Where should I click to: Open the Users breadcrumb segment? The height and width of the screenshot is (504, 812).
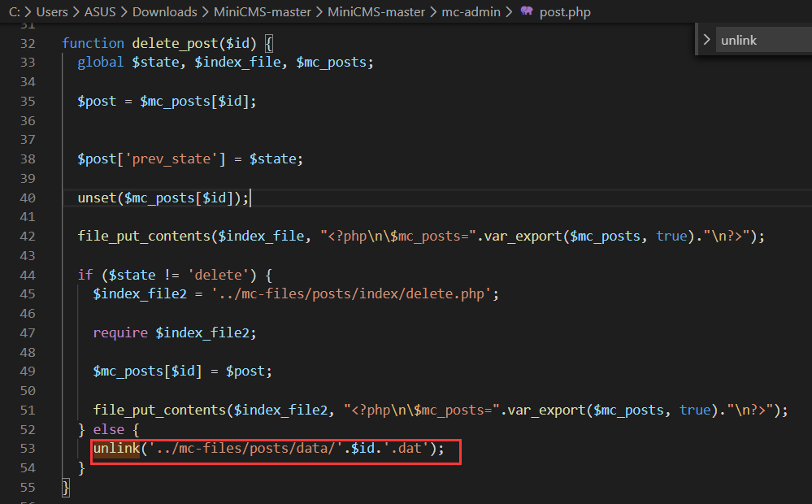pyautogui.click(x=52, y=12)
